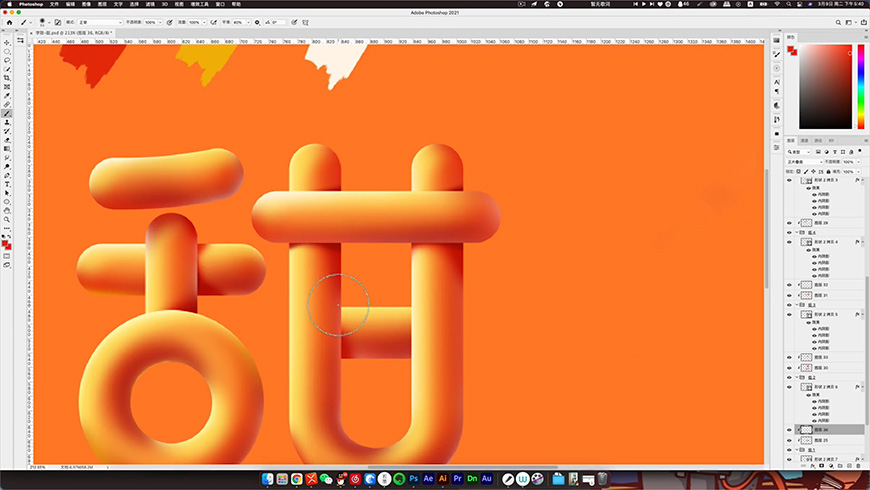Open WeChat from the Dock
The height and width of the screenshot is (490, 870).
click(326, 478)
